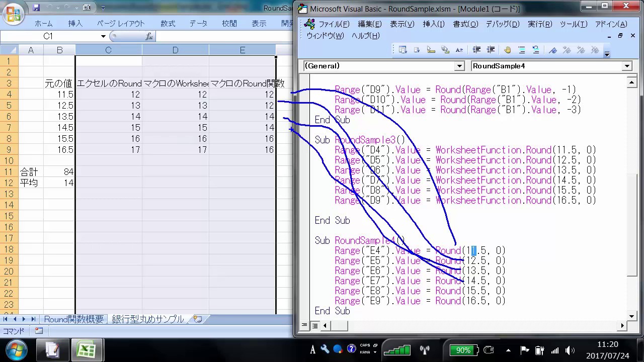This screenshot has width=644, height=362.
Task: Click the insert function fx button
Action: (149, 36)
